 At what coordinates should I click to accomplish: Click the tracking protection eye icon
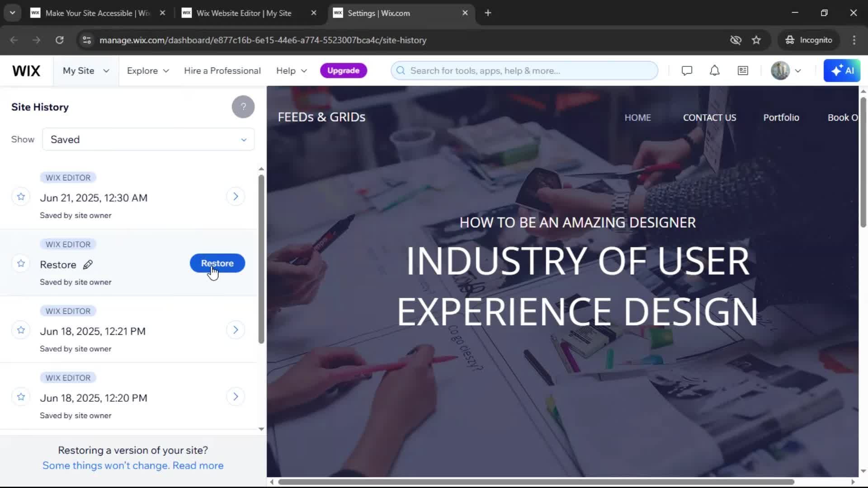point(736,40)
